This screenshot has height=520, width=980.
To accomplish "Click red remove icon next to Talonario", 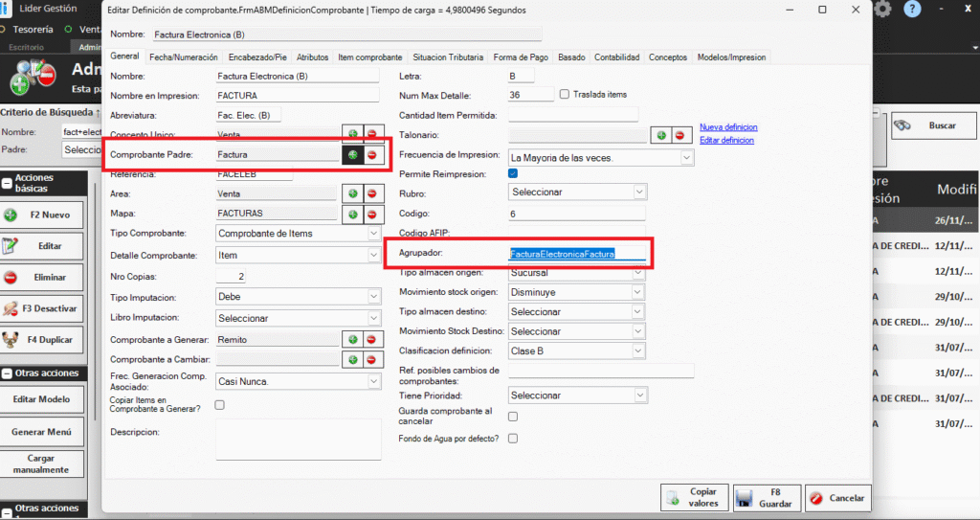I will tap(681, 136).
